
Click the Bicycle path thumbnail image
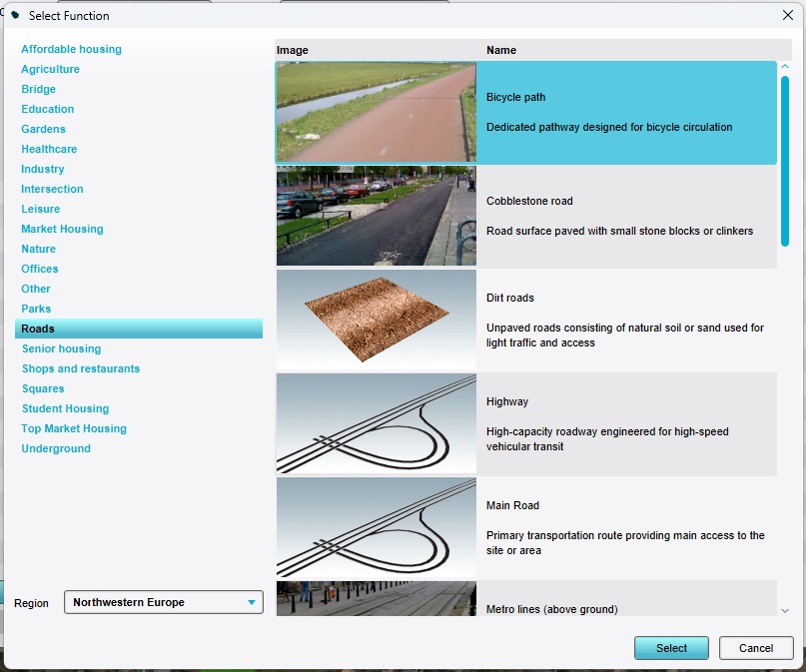point(377,112)
